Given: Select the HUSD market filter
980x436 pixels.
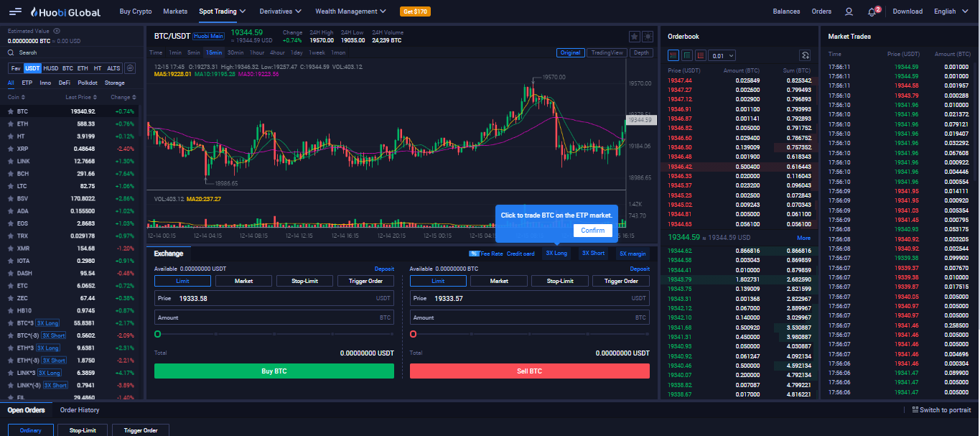Looking at the screenshot, I should [51, 68].
